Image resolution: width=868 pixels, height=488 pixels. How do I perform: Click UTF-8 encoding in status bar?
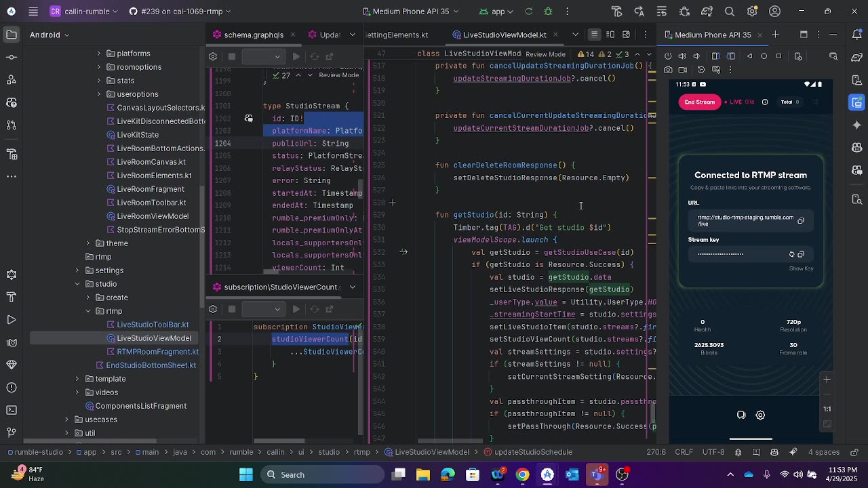coord(713,452)
